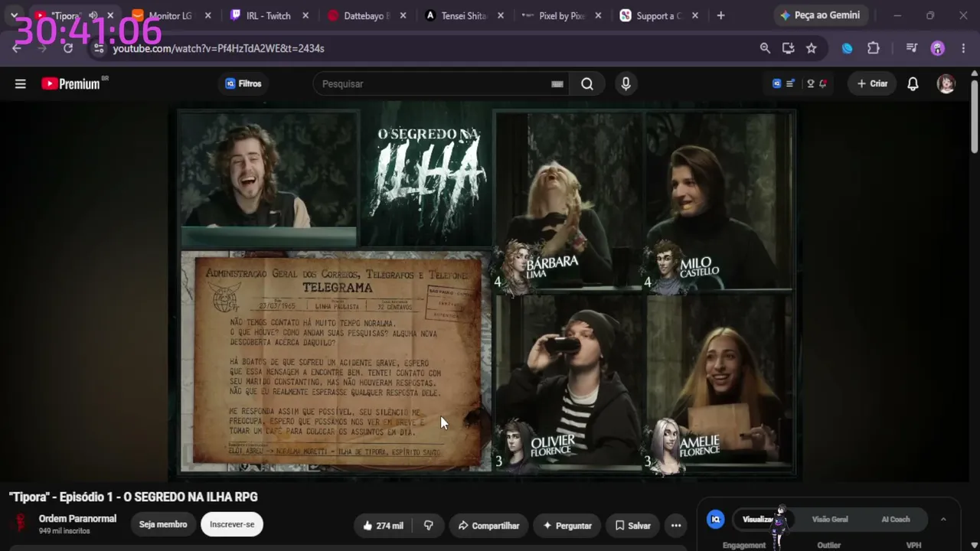Switch to the Pixel by Pixel tab
This screenshot has height=551, width=980.
tap(562, 15)
